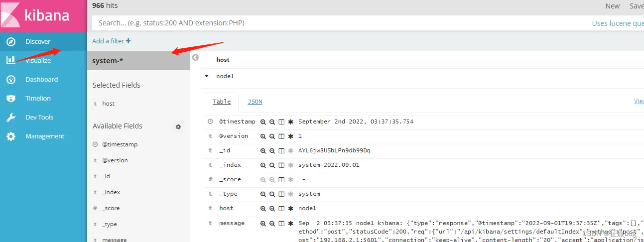This screenshot has height=242, width=644.
Task: Click New in the top bar
Action: tap(613, 6)
